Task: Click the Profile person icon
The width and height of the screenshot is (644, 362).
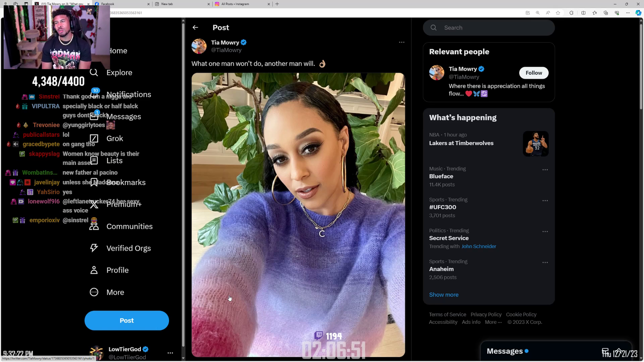Action: pos(94,270)
